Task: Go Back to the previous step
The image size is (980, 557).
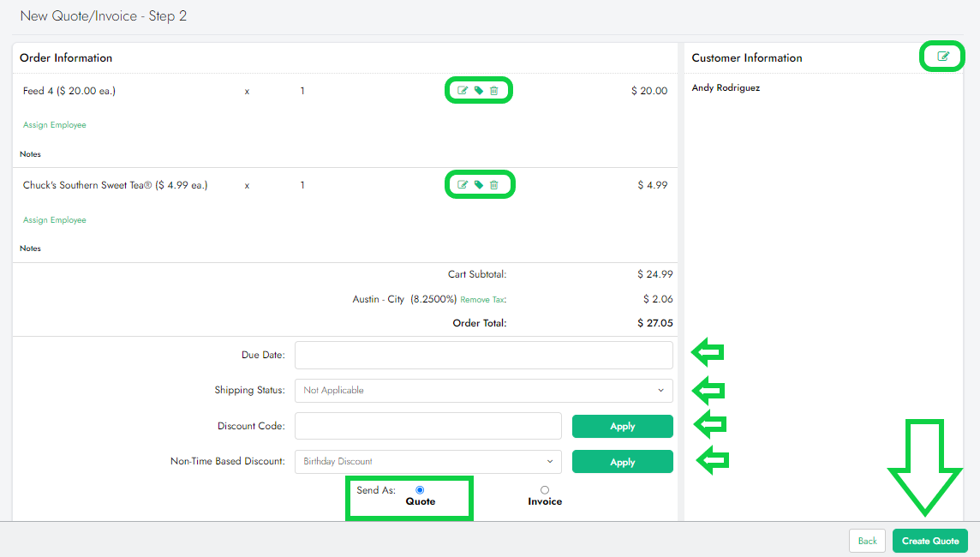Action: pos(867,541)
